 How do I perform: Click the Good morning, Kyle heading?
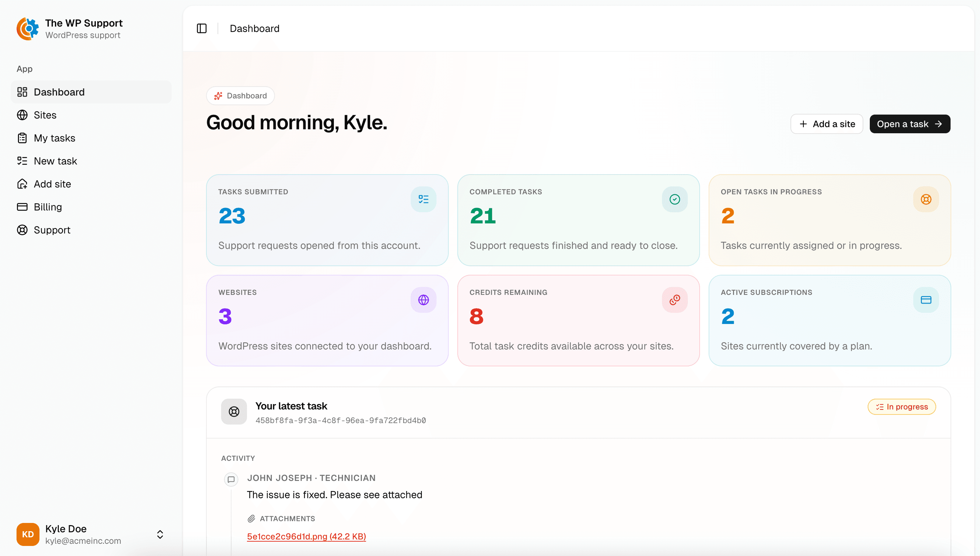click(x=297, y=122)
